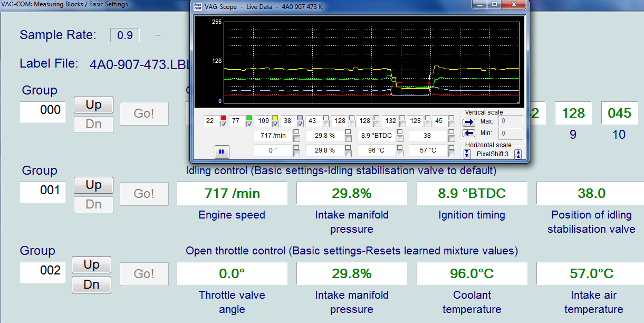
Task: Click the throttle valve angle value 0.0°
Action: (x=232, y=274)
